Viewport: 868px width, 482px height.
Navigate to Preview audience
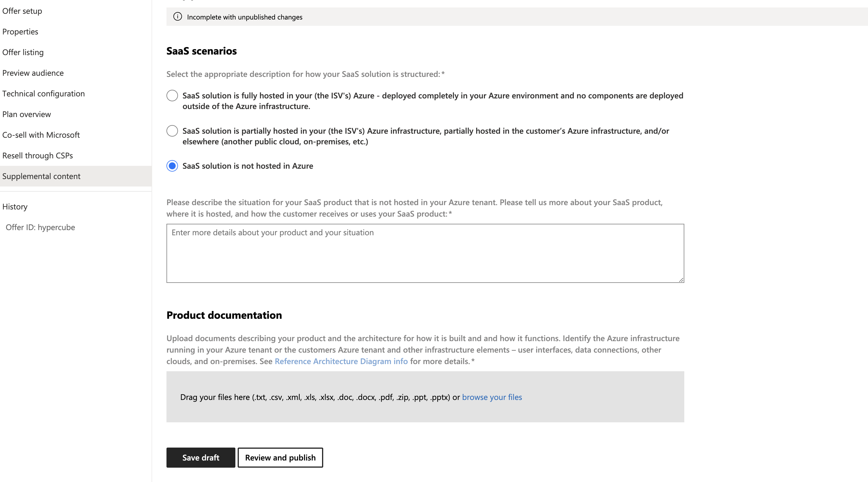(x=33, y=73)
